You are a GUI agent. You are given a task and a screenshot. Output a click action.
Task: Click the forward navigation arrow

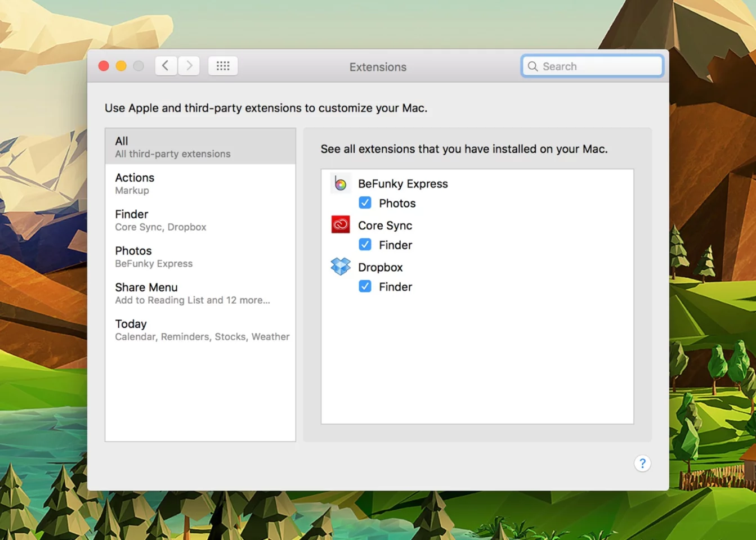tap(189, 65)
